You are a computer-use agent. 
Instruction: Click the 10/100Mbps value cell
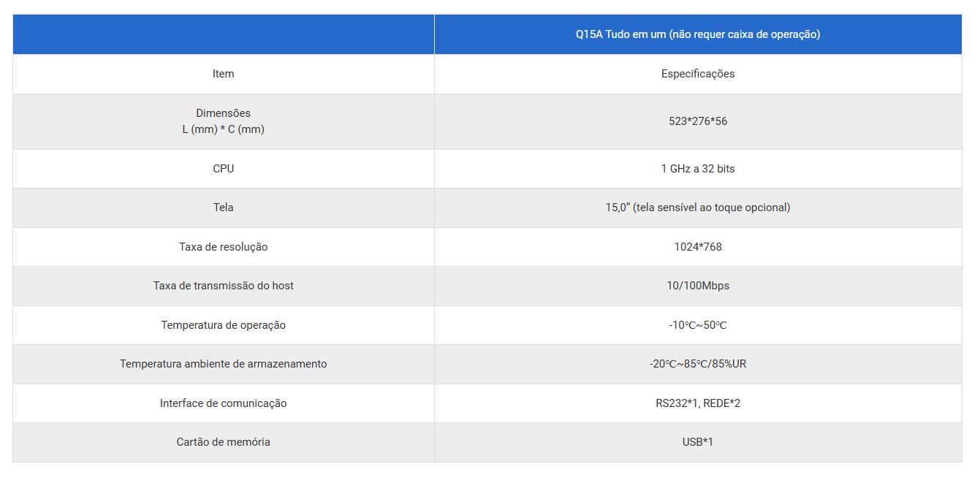(x=697, y=286)
